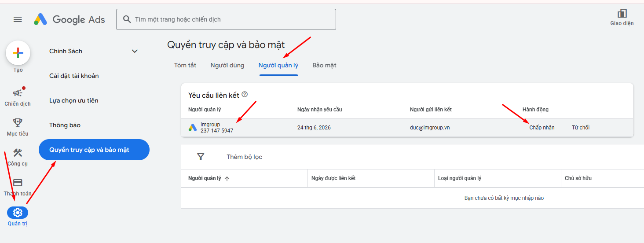Open Chính Sách menu item
Viewport: 644px width, 243px height.
(x=66, y=51)
